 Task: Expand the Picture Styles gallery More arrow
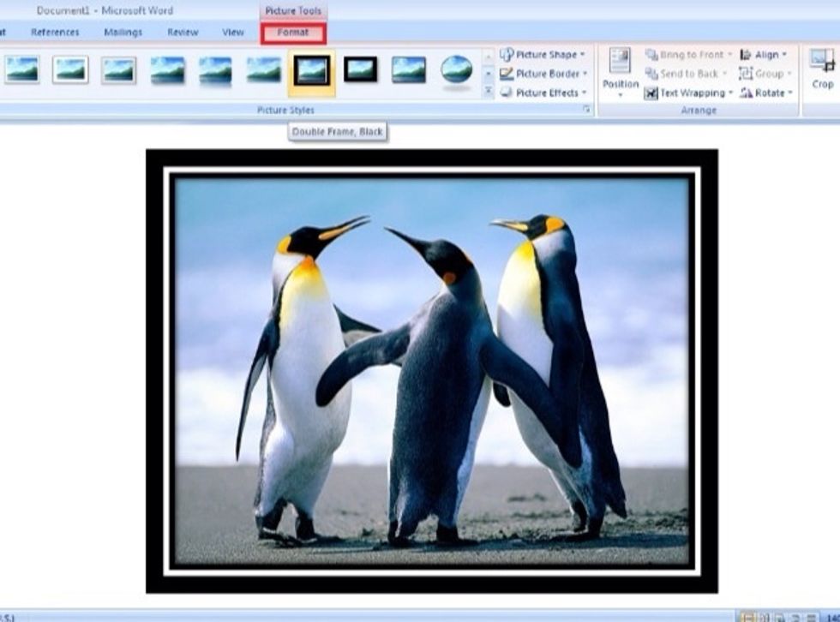[x=488, y=92]
